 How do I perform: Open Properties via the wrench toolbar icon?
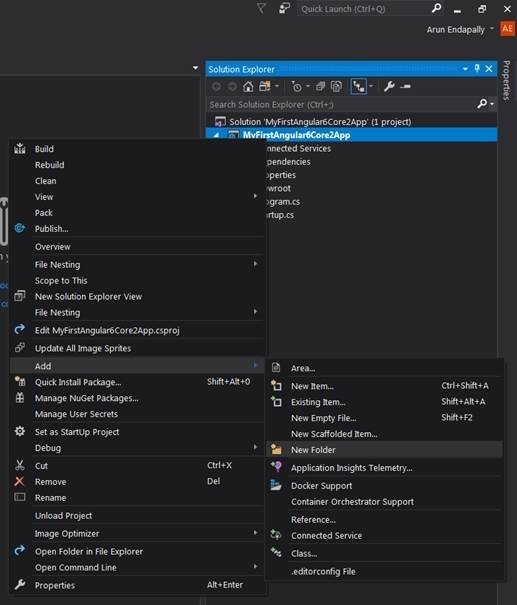pos(389,86)
